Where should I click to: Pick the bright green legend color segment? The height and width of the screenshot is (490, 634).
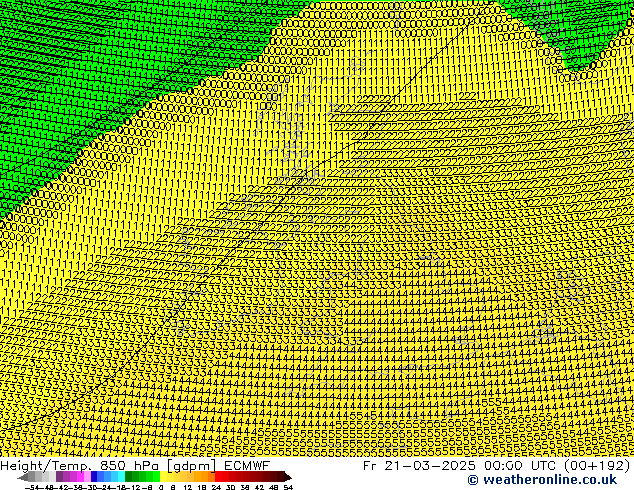(156, 477)
